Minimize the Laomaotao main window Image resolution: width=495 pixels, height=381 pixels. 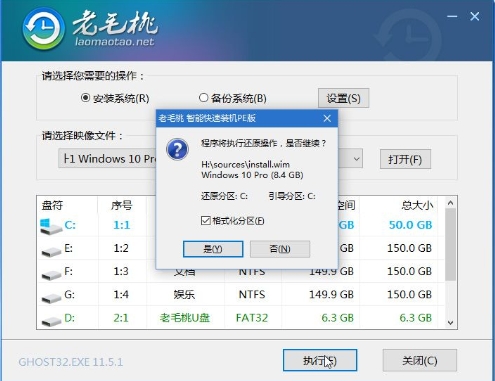pyautogui.click(x=452, y=16)
